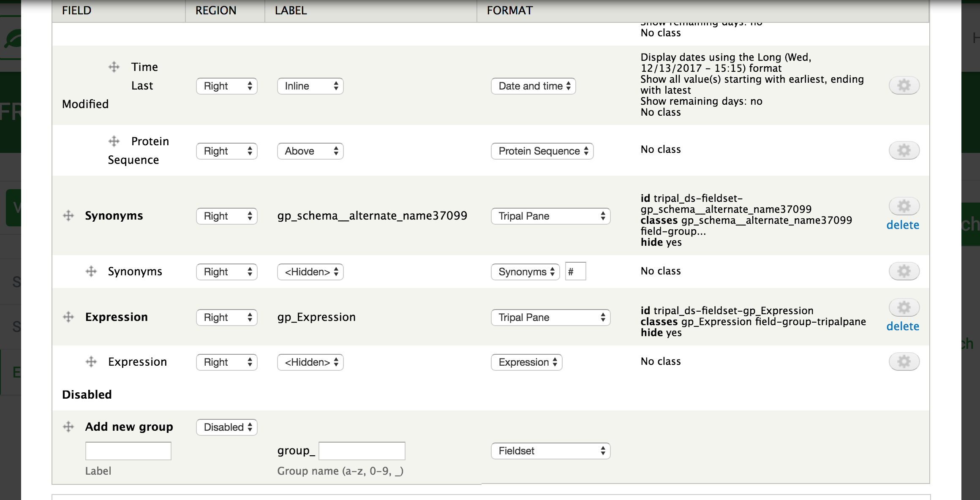980x500 pixels.
Task: Click the drag handle icon for Expression row
Action: click(68, 316)
